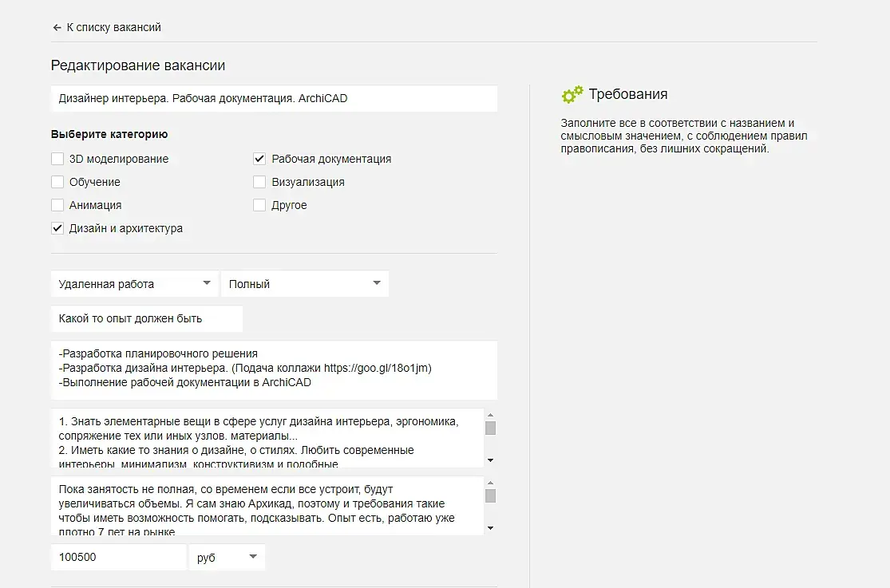Enable the Визуализация category checkbox

[x=259, y=182]
